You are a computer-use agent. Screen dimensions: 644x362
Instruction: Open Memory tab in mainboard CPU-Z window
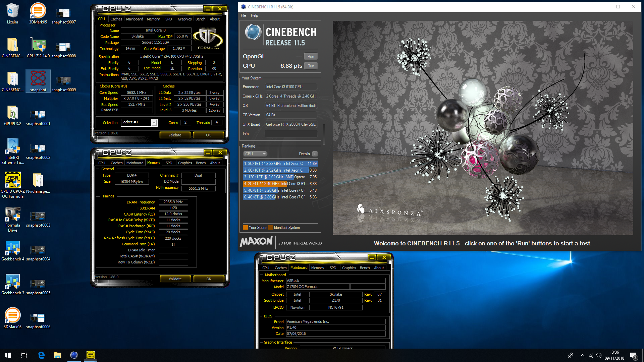coord(318,268)
